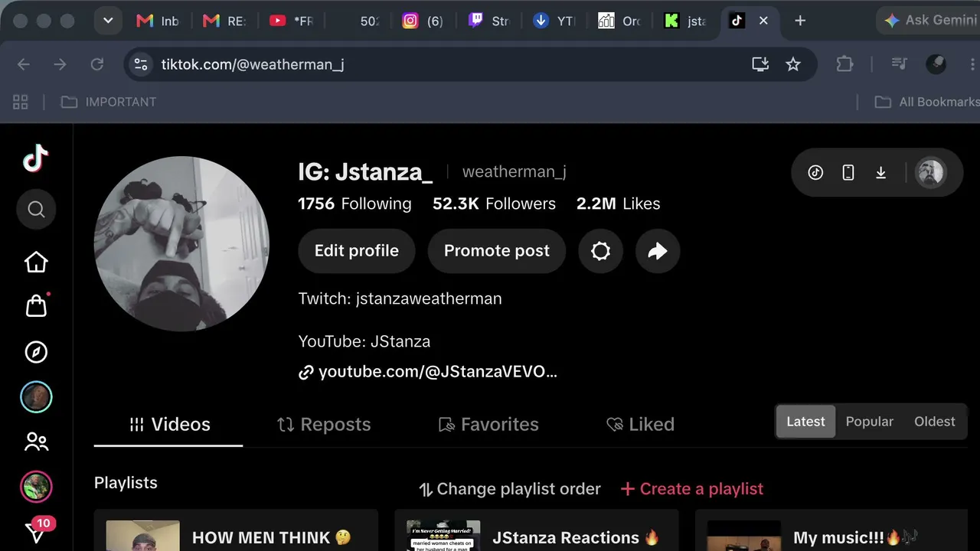Open the HOW MEN THINK playlist
Screen dimensions: 980x551
pyautogui.click(x=236, y=530)
